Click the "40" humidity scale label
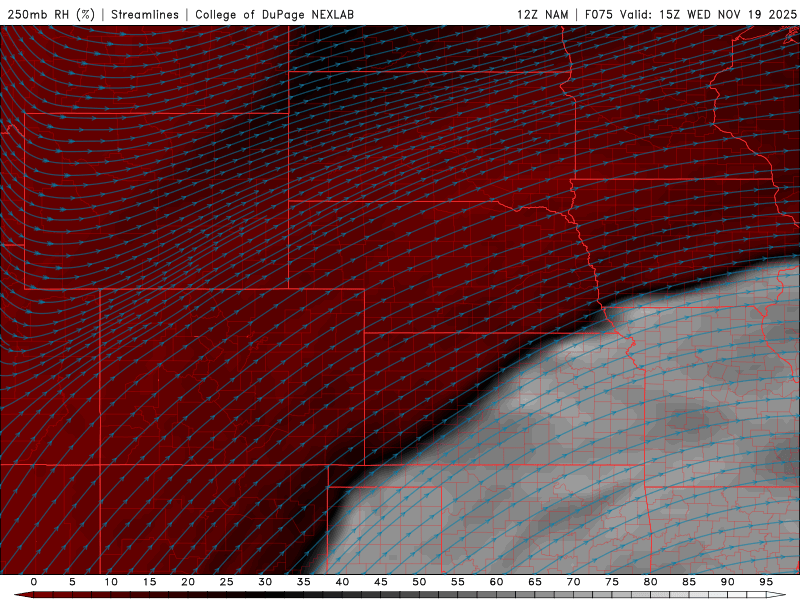Screen dimensions: 800x600 click(x=342, y=582)
